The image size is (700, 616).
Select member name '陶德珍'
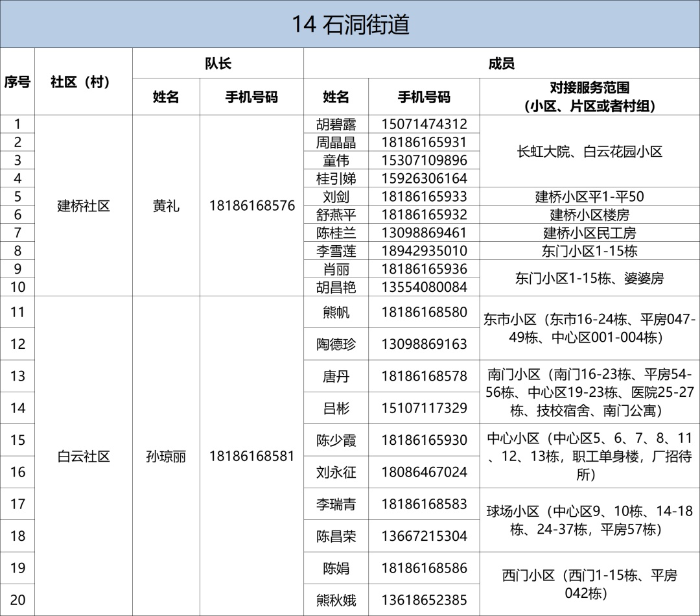(x=336, y=344)
